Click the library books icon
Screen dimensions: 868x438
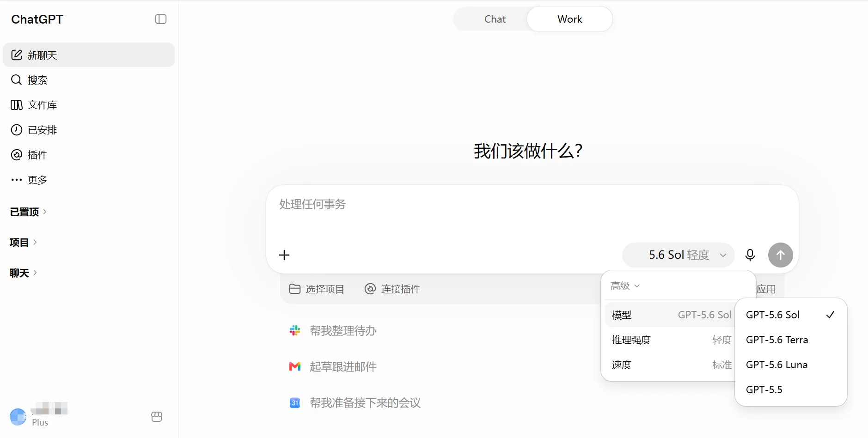pyautogui.click(x=17, y=105)
